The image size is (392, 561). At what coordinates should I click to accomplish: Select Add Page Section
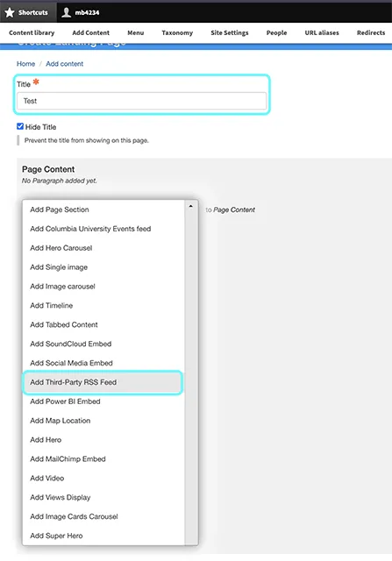point(103,209)
